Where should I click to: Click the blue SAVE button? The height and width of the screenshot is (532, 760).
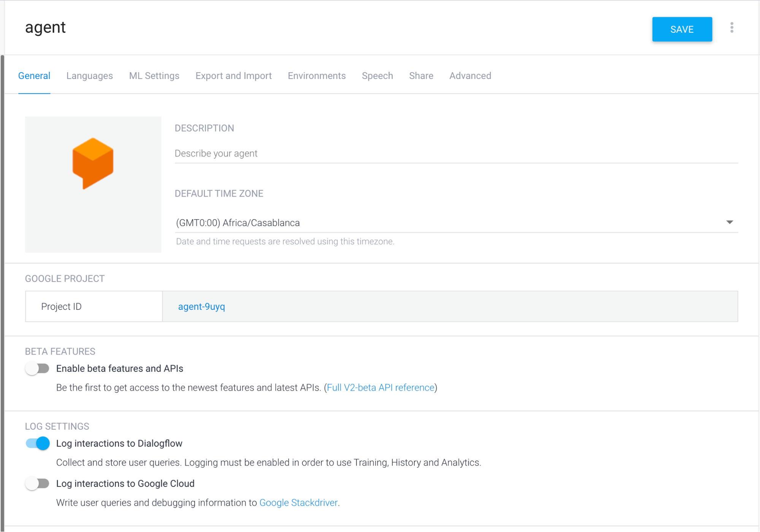(682, 29)
